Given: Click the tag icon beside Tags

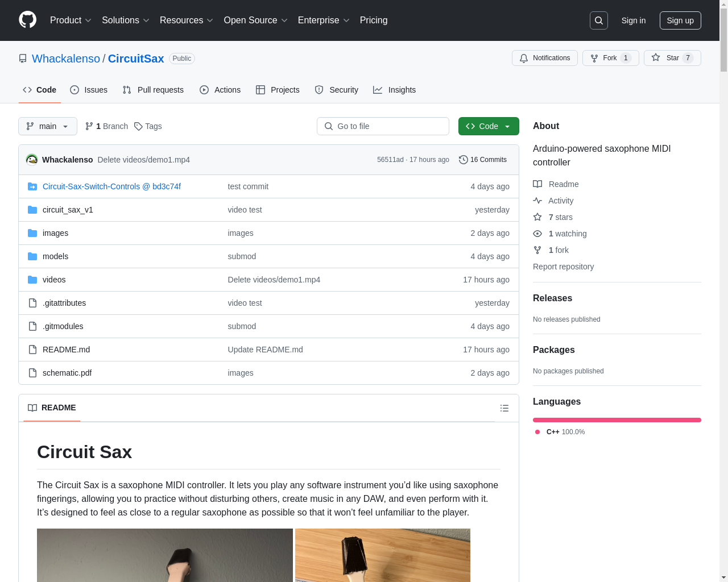Looking at the screenshot, I should tap(138, 126).
